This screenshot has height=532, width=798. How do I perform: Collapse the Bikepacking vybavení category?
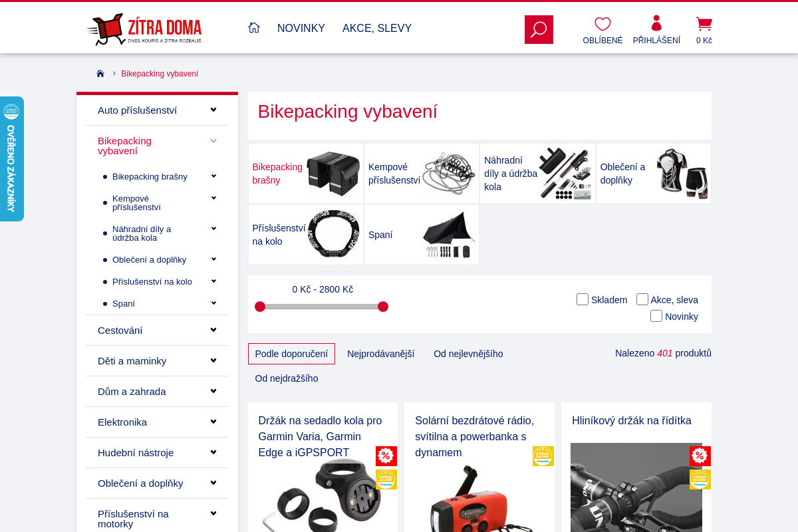click(x=213, y=141)
